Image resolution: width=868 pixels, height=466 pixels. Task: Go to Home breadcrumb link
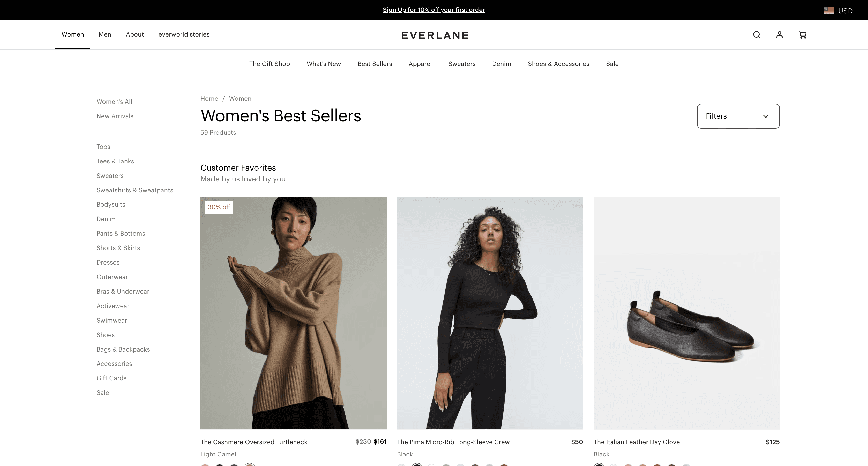209,98
